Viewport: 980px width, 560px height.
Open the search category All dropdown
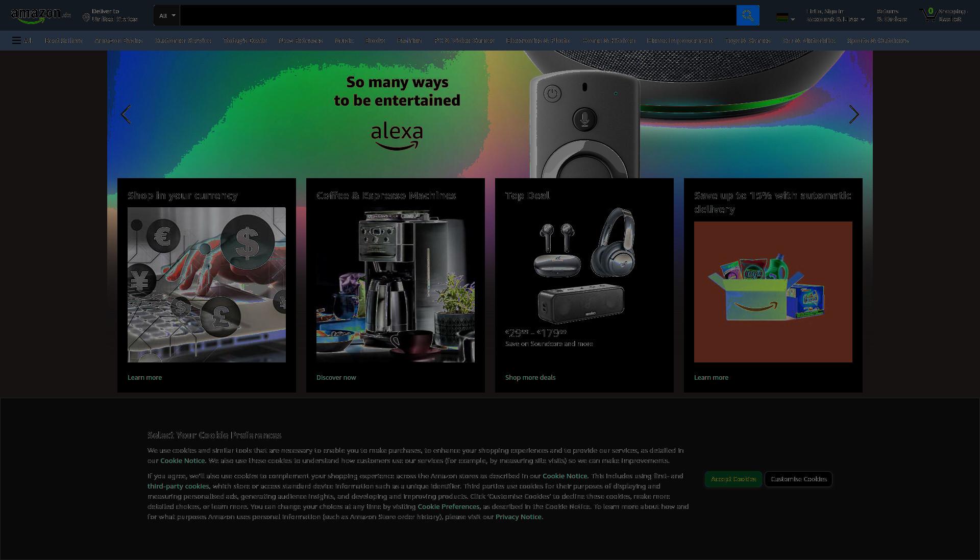[167, 15]
